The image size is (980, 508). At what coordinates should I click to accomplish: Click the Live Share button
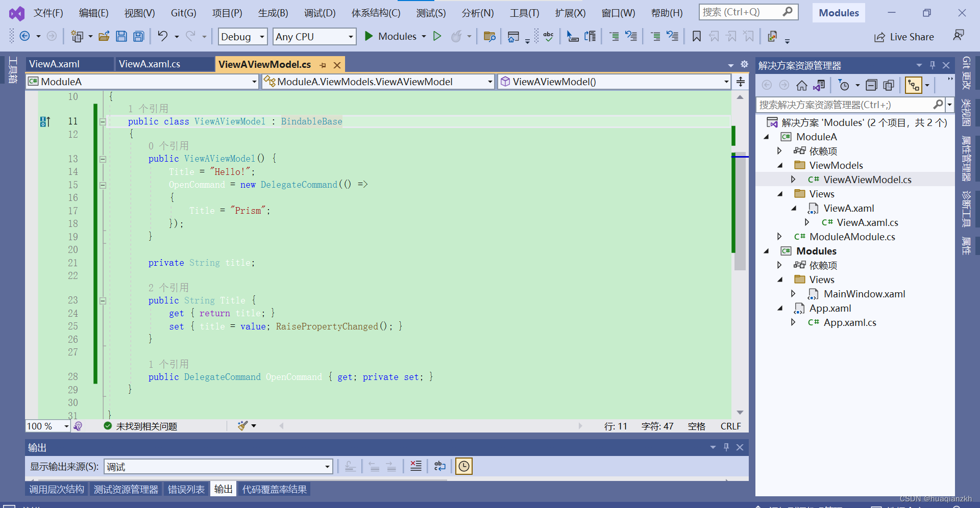[x=904, y=36]
